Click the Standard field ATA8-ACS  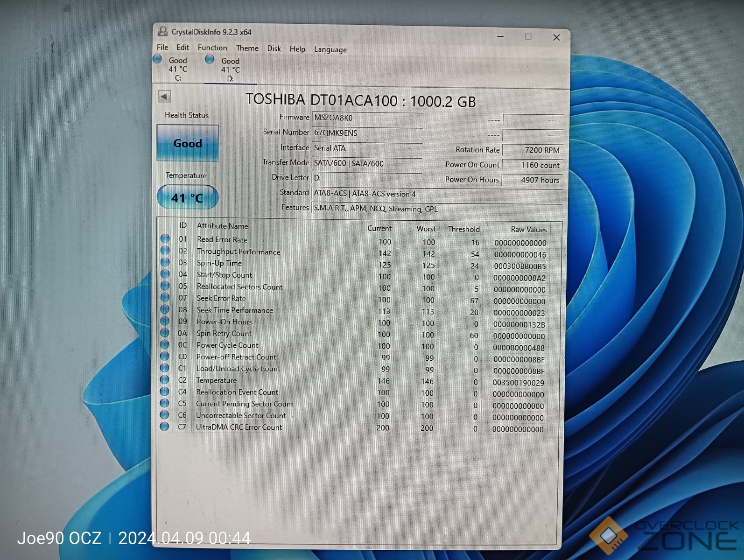(x=437, y=194)
